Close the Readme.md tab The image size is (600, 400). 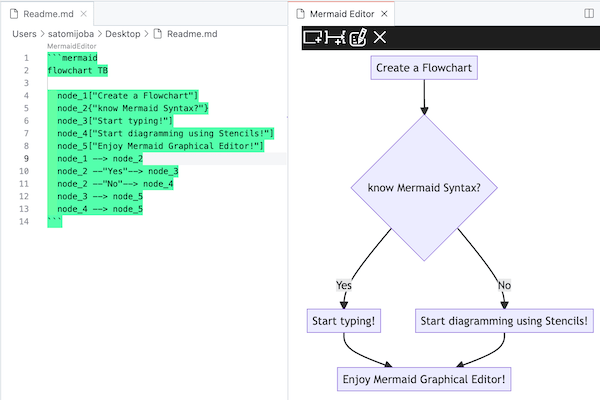tap(83, 14)
